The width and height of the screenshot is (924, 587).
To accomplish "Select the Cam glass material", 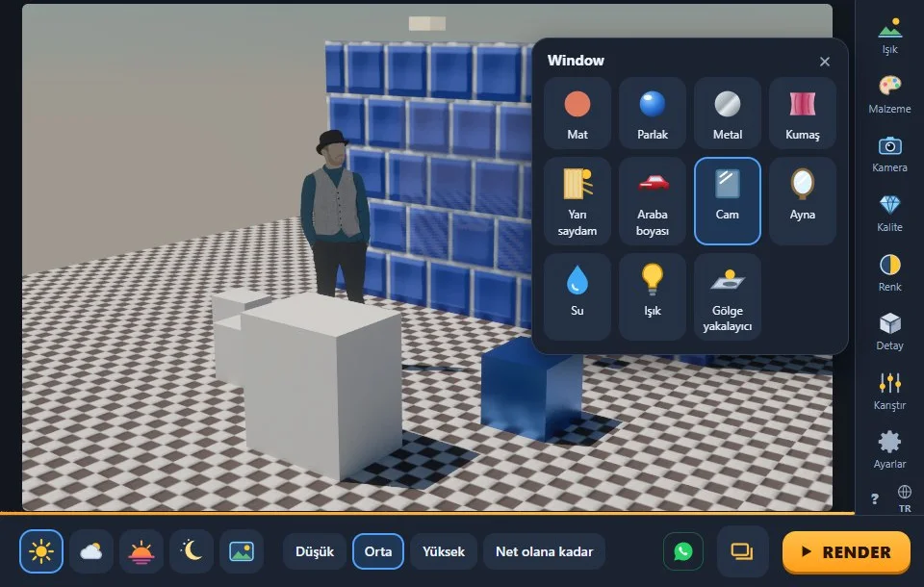I will click(728, 201).
